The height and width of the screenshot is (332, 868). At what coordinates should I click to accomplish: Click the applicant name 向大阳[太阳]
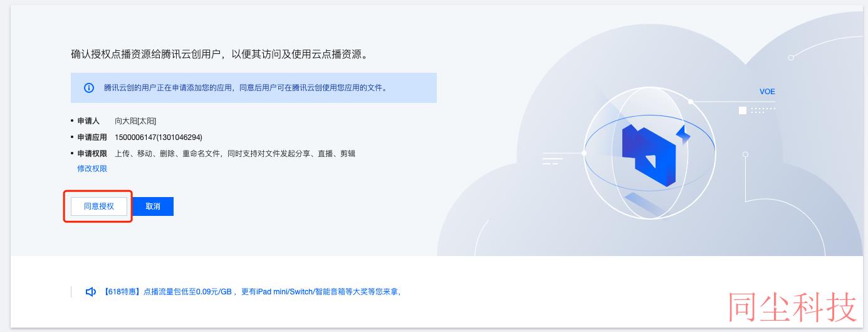[x=135, y=121]
